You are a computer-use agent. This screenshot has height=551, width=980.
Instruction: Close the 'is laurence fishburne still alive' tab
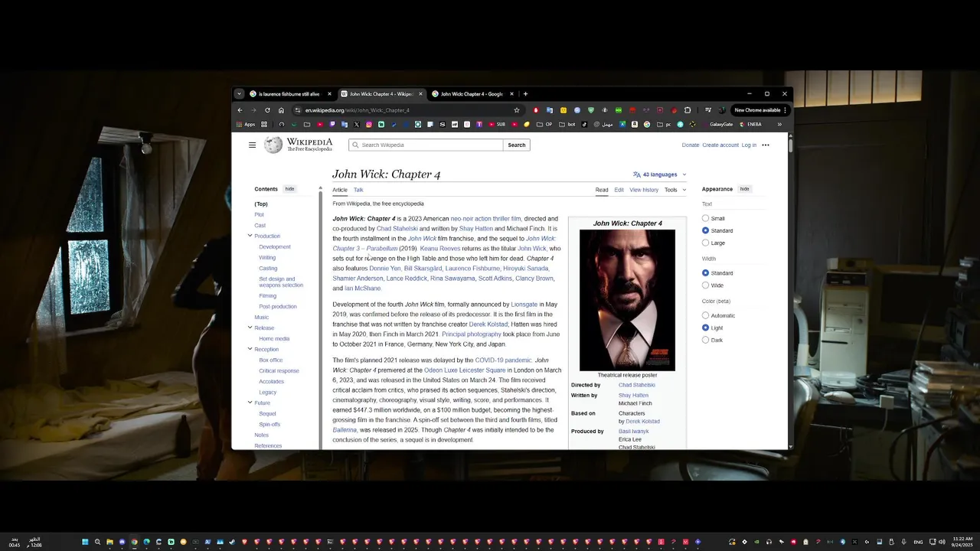click(330, 94)
